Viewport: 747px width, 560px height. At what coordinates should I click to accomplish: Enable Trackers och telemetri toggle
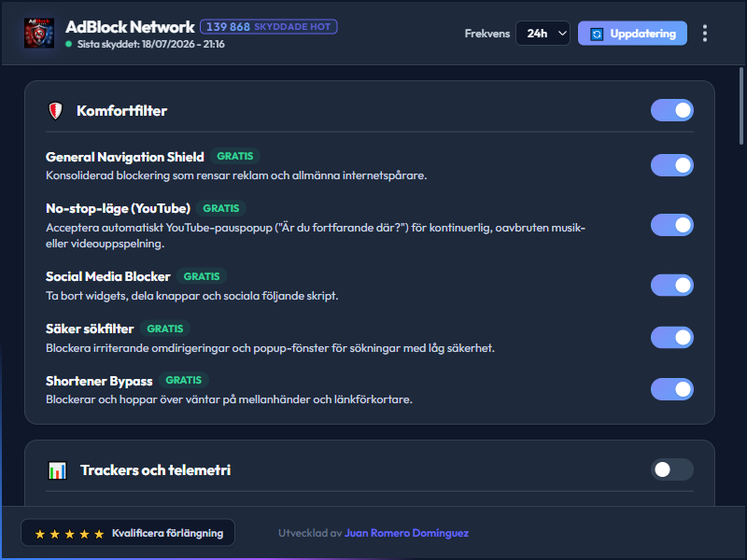[671, 469]
